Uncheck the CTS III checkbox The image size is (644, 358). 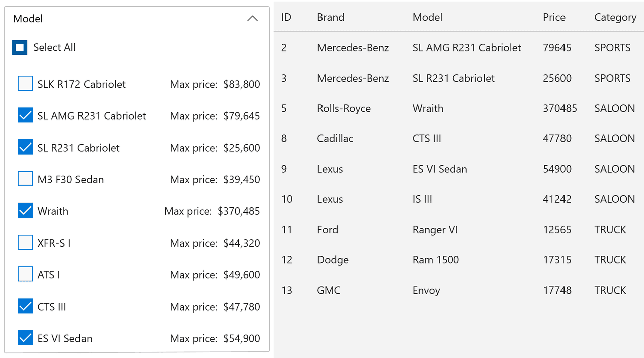coord(25,307)
